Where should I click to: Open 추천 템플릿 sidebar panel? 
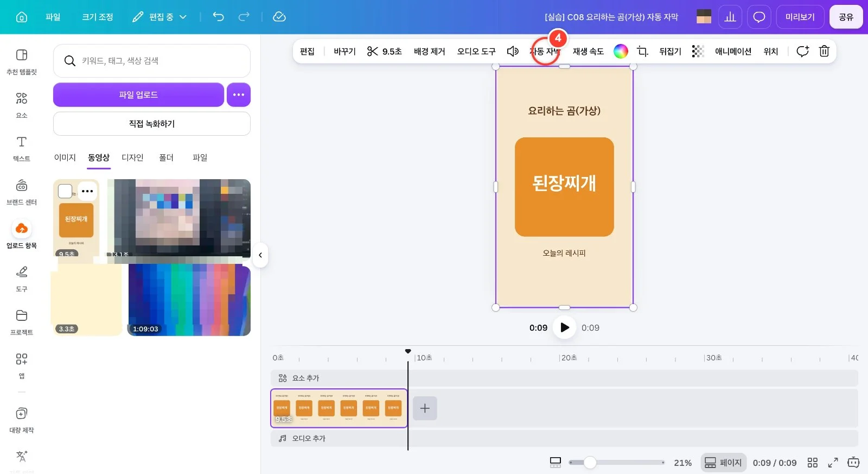(22, 62)
